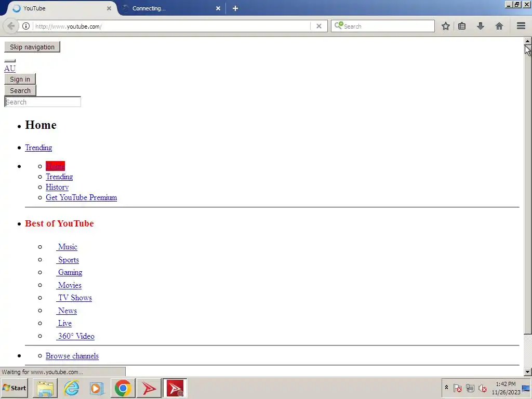Click the small blank button above AU
This screenshot has width=532, height=399.
tap(10, 61)
